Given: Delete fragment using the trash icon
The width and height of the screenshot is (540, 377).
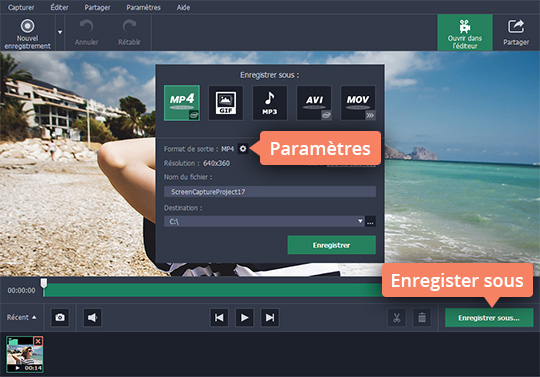Looking at the screenshot, I should [x=422, y=317].
